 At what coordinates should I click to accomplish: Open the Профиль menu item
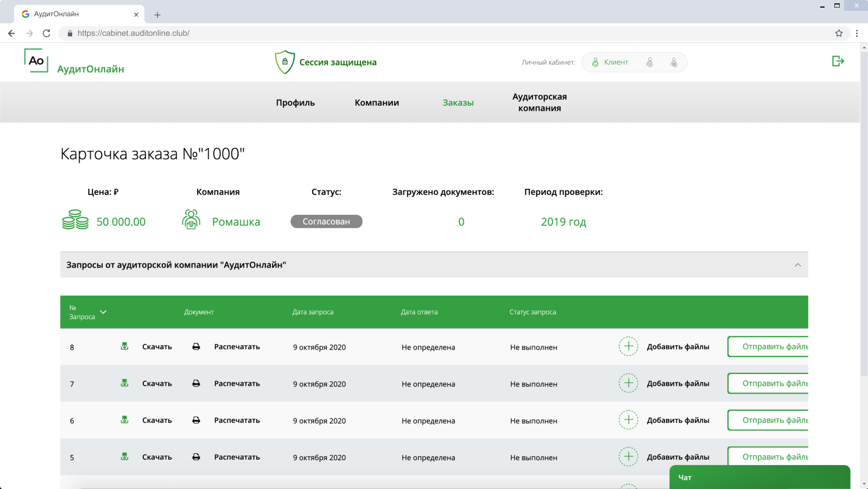coord(295,103)
